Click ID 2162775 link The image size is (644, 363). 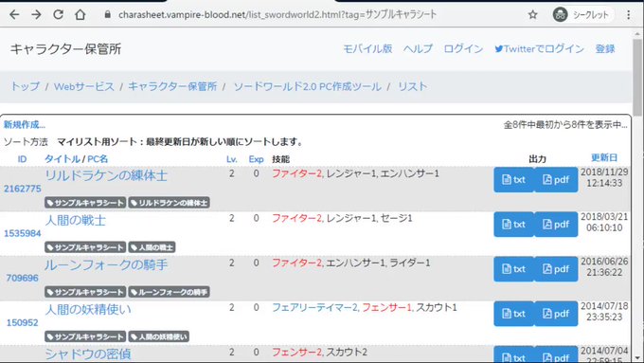click(x=22, y=189)
